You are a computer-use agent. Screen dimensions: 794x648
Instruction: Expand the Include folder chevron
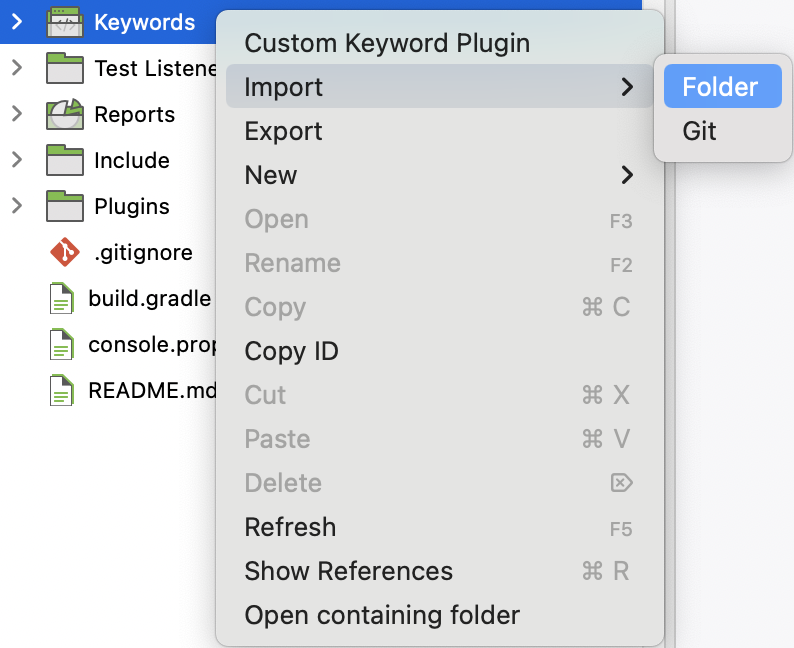(17, 160)
